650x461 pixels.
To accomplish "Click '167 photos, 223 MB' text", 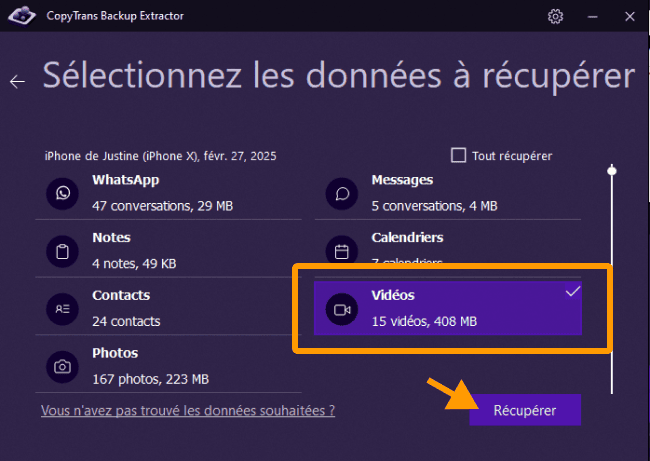I will point(150,379).
